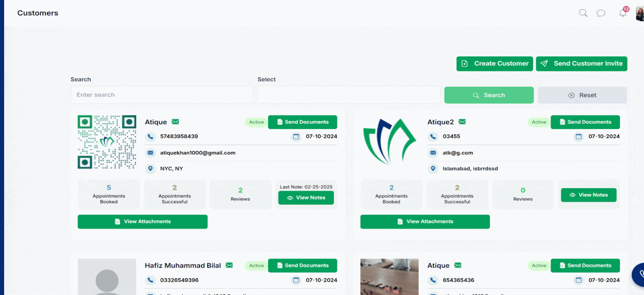This screenshot has height=295, width=644.
Task: Click the envelope icon next to Atique with phone 654365436
Action: pyautogui.click(x=458, y=265)
